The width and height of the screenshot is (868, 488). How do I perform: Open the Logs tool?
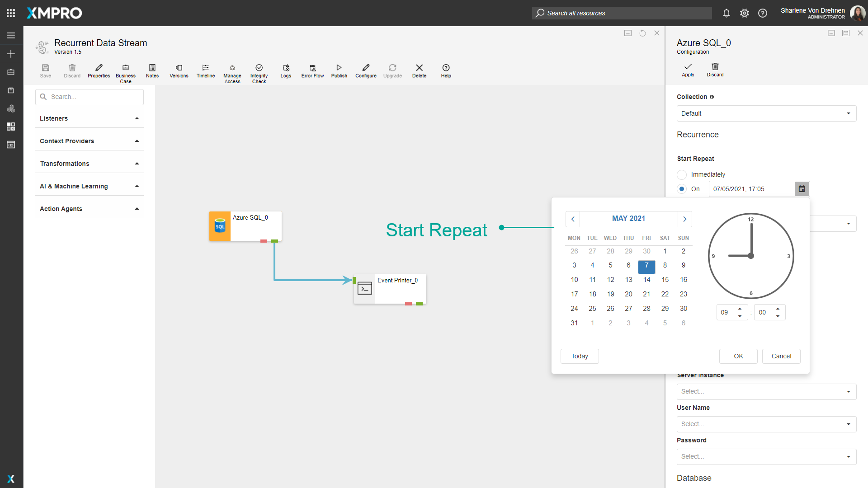286,71
